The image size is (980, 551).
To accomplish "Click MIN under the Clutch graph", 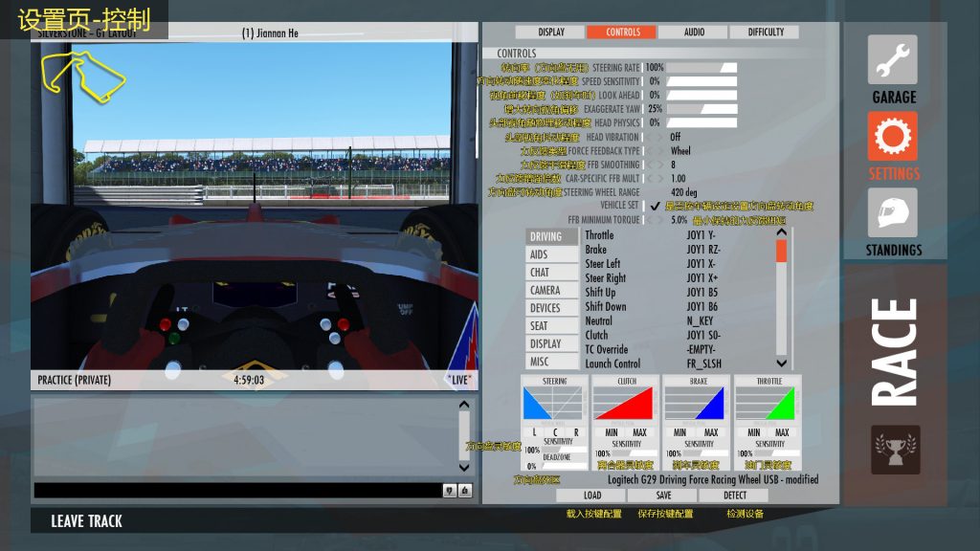I will point(612,432).
